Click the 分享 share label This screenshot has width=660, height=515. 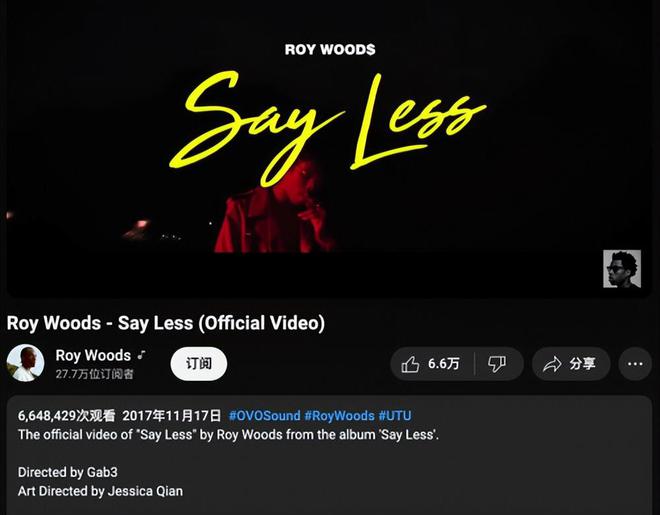point(582,364)
